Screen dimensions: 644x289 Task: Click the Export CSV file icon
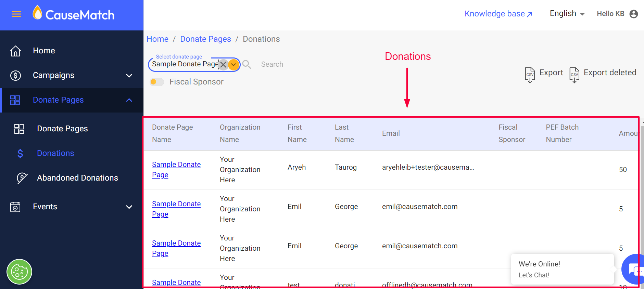[530, 75]
